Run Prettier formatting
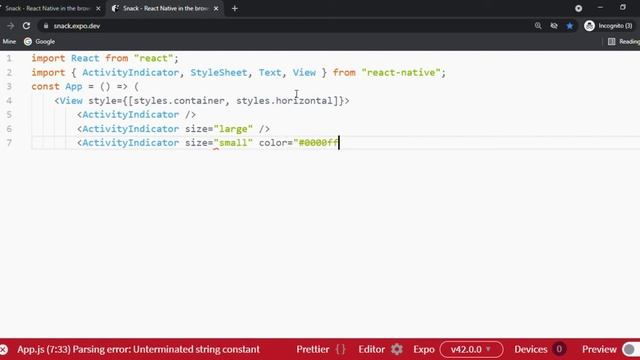 (x=321, y=349)
